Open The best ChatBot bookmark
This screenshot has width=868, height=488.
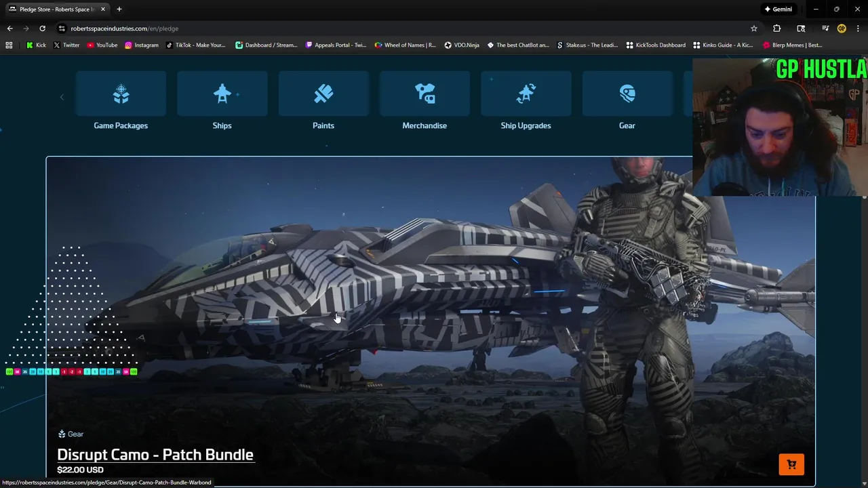click(x=518, y=45)
